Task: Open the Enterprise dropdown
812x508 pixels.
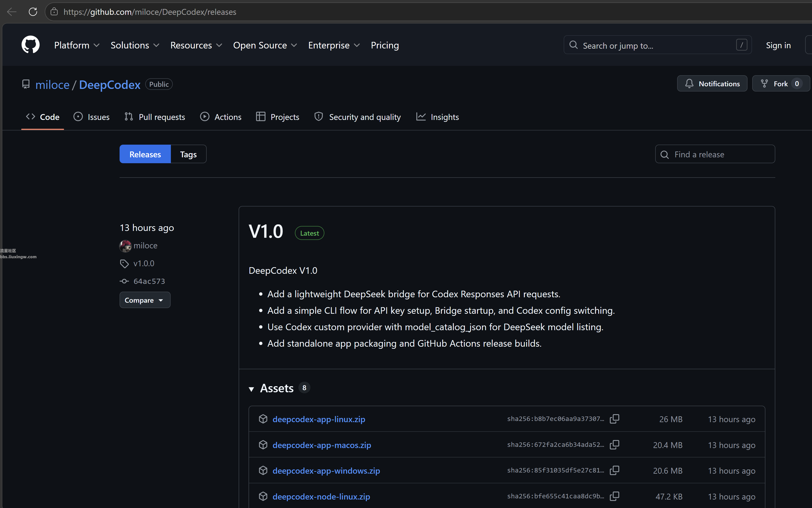Action: point(334,45)
